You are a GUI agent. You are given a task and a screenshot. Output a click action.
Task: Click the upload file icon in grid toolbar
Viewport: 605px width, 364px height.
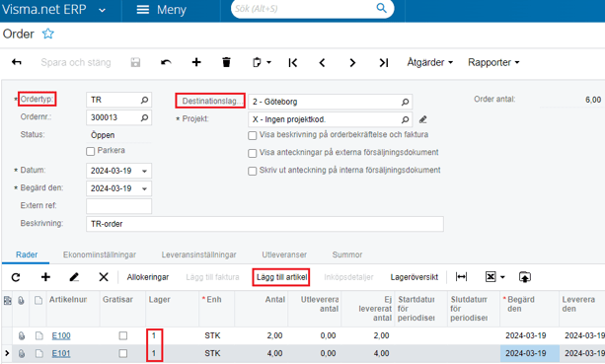click(x=525, y=277)
